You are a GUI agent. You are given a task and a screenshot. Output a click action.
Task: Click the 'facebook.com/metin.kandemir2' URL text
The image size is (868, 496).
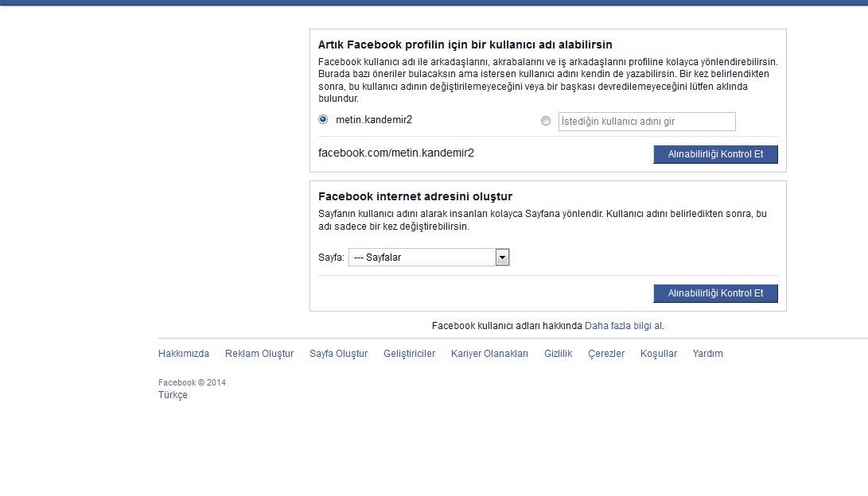pyautogui.click(x=395, y=153)
